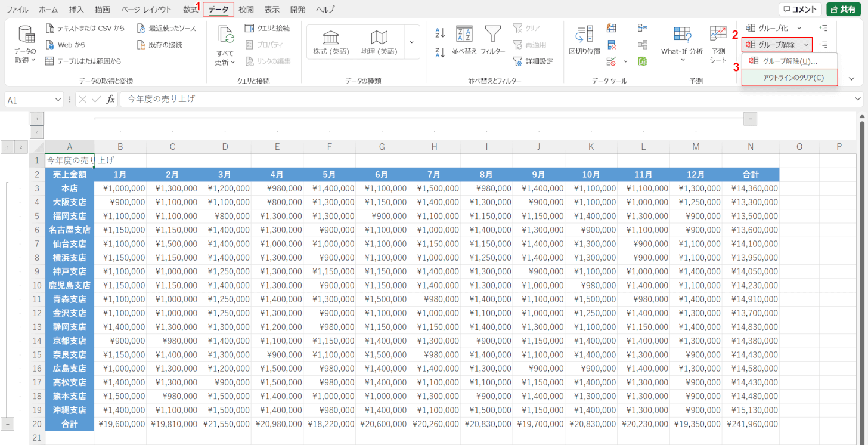Click the Refresh All (すべて更新) icon
Screen dimensions: 868x445
click(225, 36)
